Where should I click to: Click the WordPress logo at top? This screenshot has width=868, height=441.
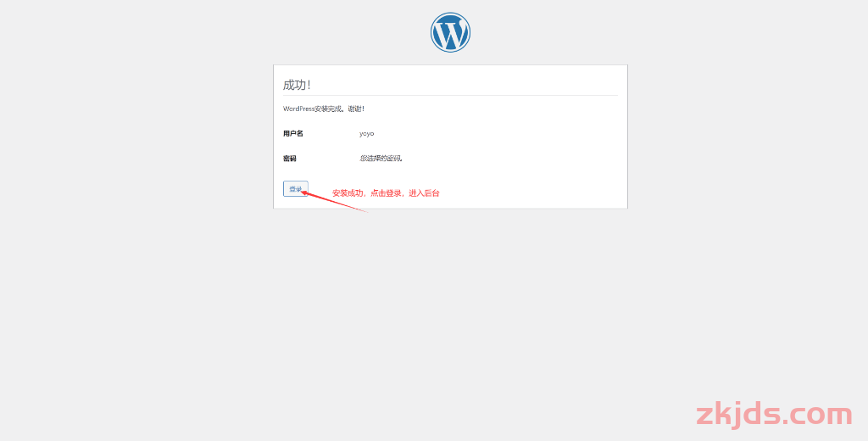click(x=450, y=33)
